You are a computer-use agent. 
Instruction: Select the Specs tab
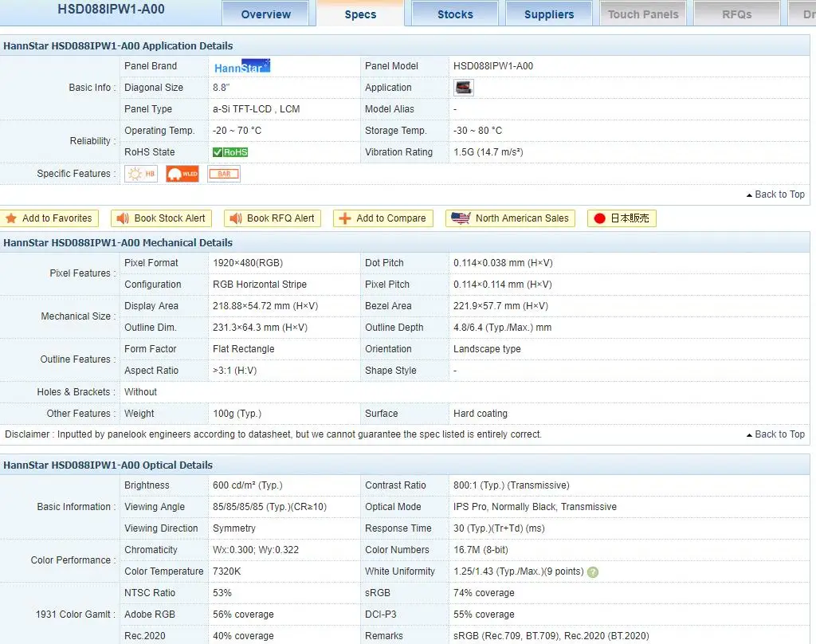tap(360, 14)
